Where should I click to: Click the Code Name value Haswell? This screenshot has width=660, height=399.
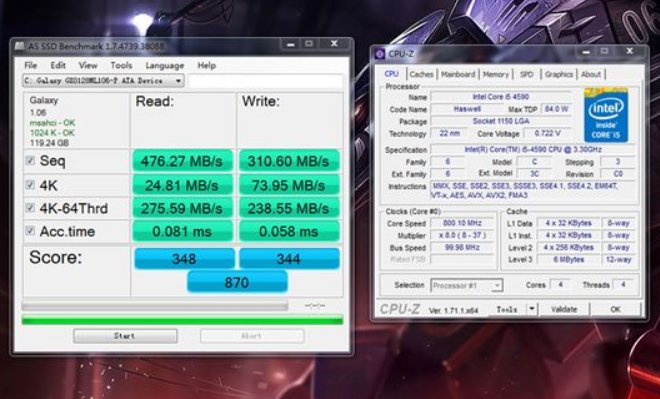(x=467, y=109)
